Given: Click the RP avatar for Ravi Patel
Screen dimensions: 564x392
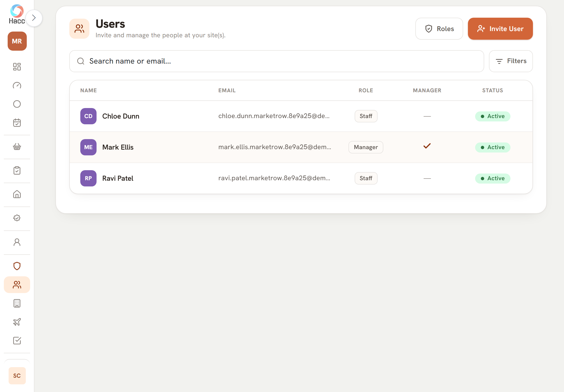Looking at the screenshot, I should pyautogui.click(x=88, y=178).
